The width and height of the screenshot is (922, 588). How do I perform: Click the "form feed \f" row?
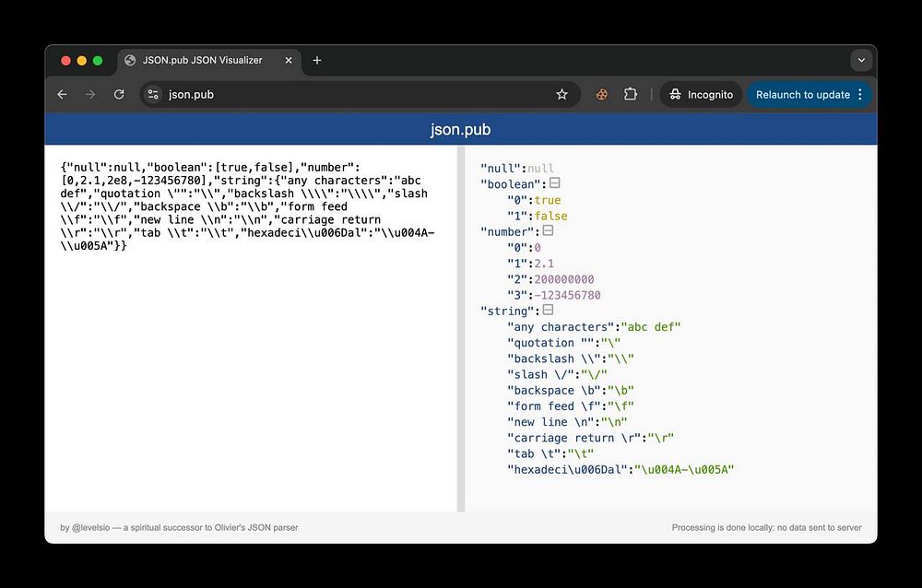click(571, 406)
